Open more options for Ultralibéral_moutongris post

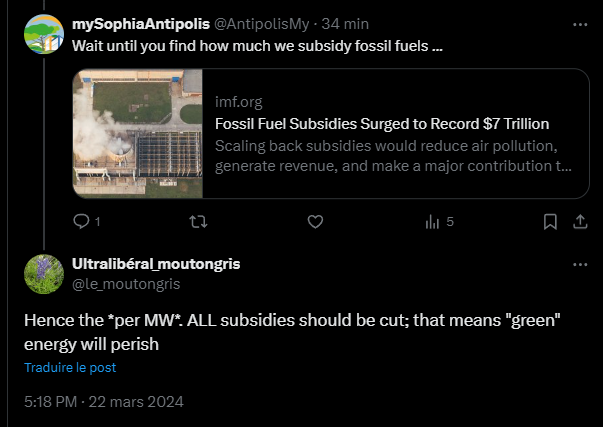coord(580,265)
